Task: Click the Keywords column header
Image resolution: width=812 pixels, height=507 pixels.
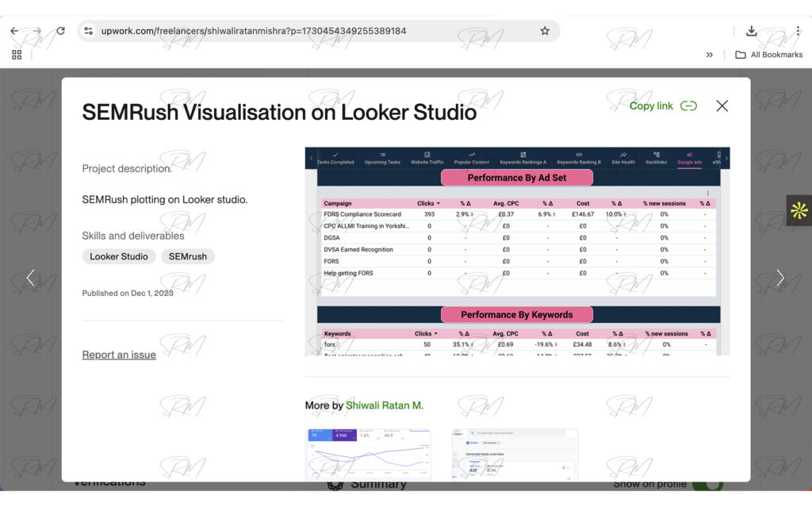Action: [x=337, y=334]
